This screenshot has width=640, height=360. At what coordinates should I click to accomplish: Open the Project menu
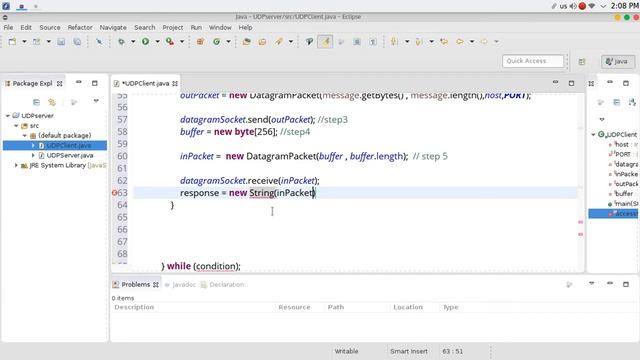pos(173,27)
